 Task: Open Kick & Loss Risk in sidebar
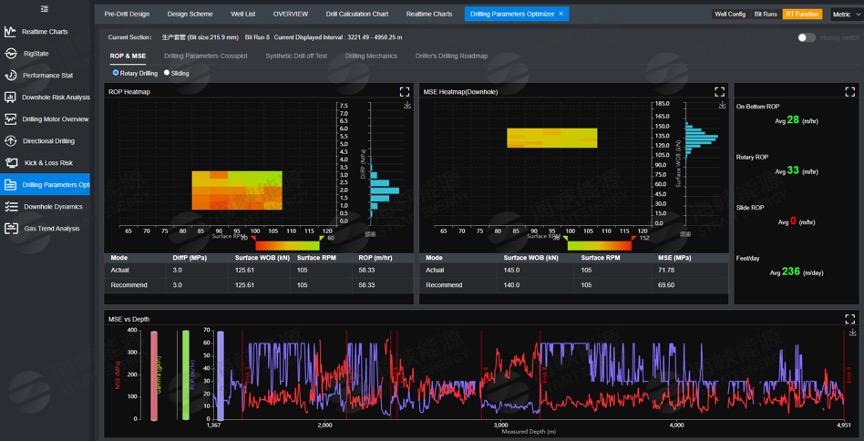[x=48, y=163]
